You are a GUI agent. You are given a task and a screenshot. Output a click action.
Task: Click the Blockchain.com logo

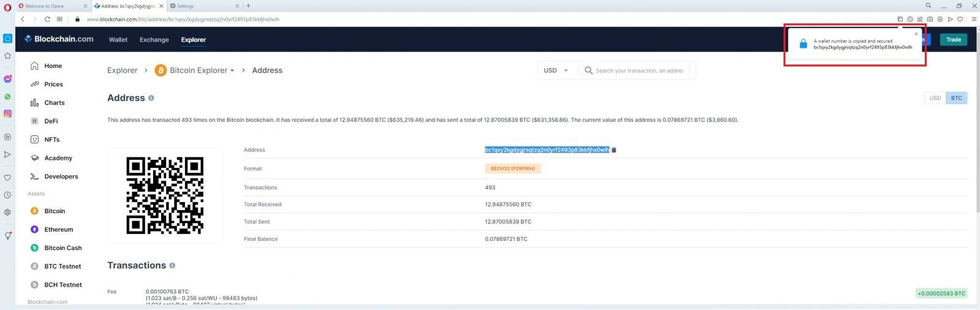59,39
